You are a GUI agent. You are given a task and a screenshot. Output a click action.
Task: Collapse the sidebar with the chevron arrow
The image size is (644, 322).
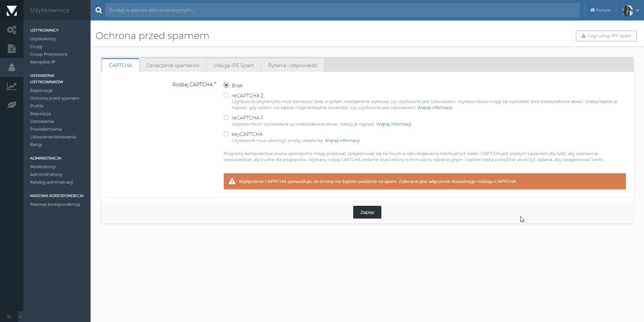[21, 317]
